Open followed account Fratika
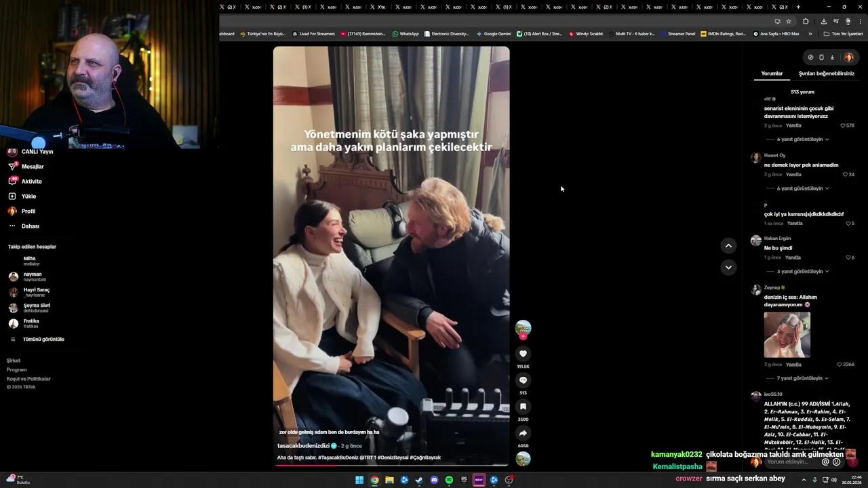The image size is (868, 488). coord(24,323)
